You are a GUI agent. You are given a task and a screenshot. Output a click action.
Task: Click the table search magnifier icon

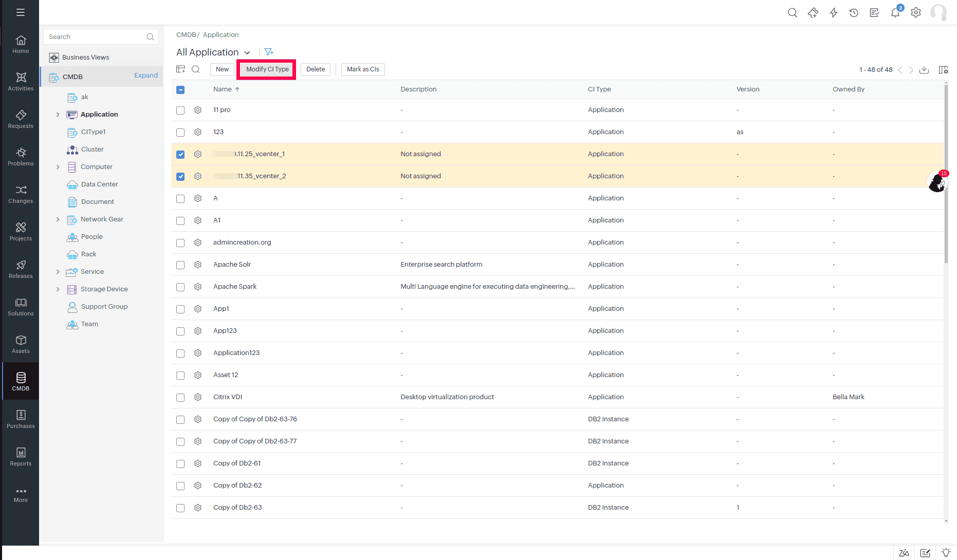[x=196, y=69]
